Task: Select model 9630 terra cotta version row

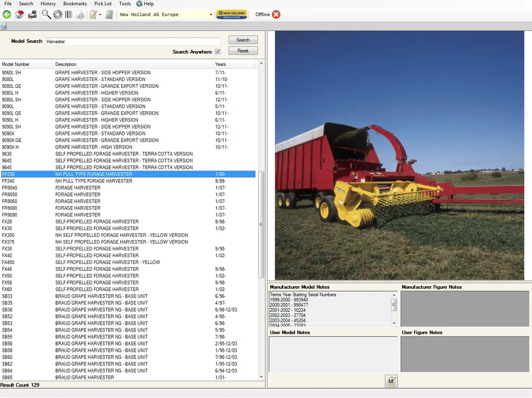Action: click(128, 154)
